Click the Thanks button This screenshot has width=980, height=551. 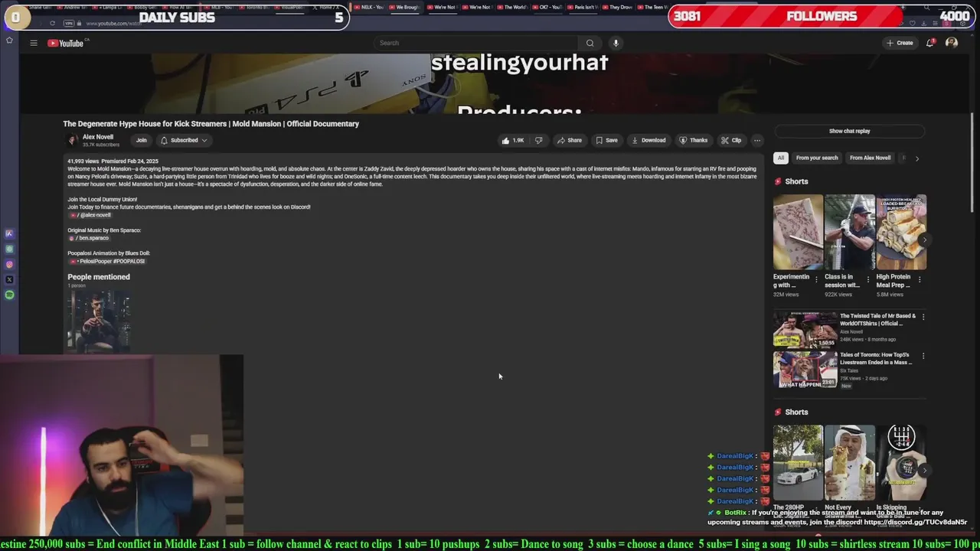point(693,140)
